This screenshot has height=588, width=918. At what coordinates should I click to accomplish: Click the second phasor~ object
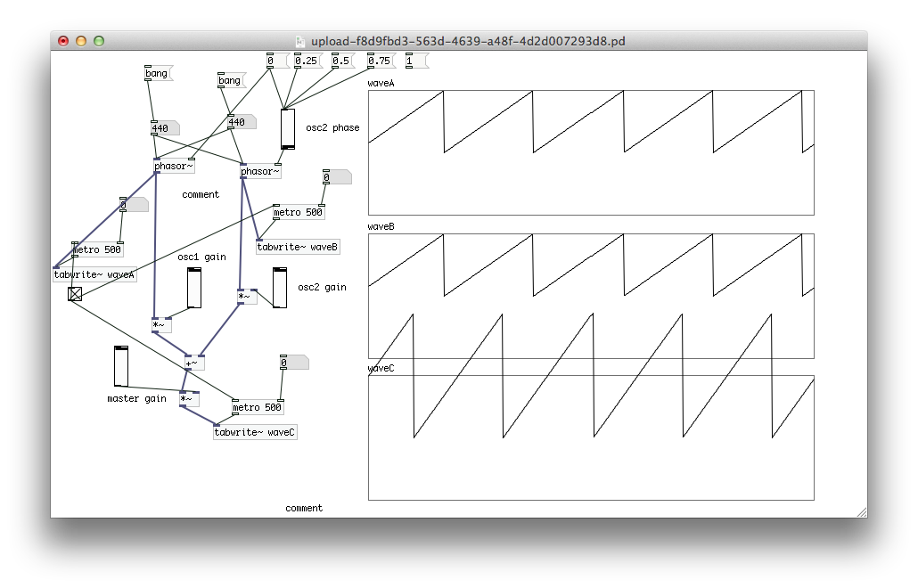pyautogui.click(x=258, y=172)
